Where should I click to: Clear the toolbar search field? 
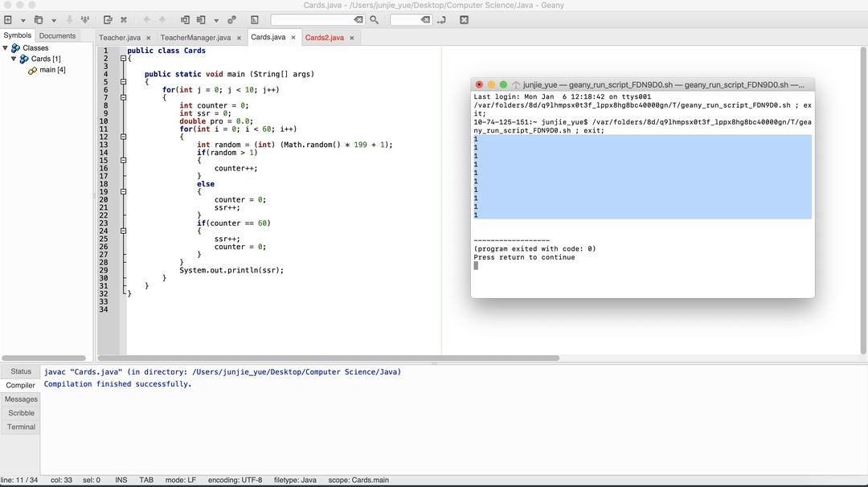point(358,20)
